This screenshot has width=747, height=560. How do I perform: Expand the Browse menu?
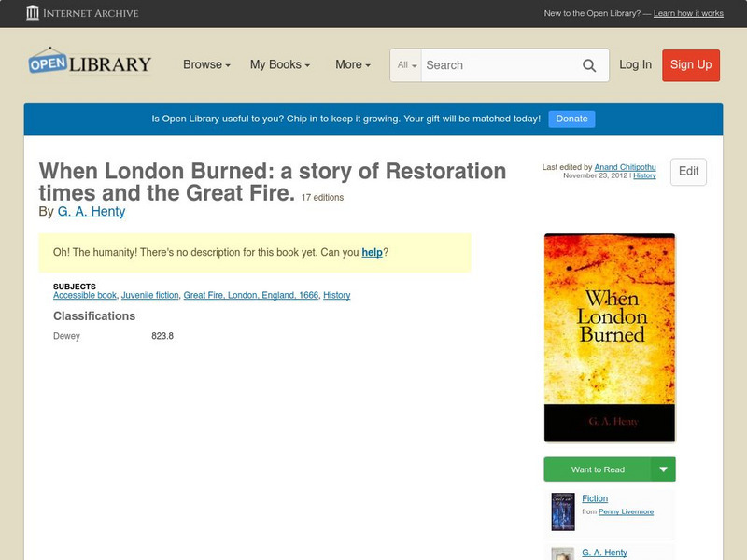point(206,65)
